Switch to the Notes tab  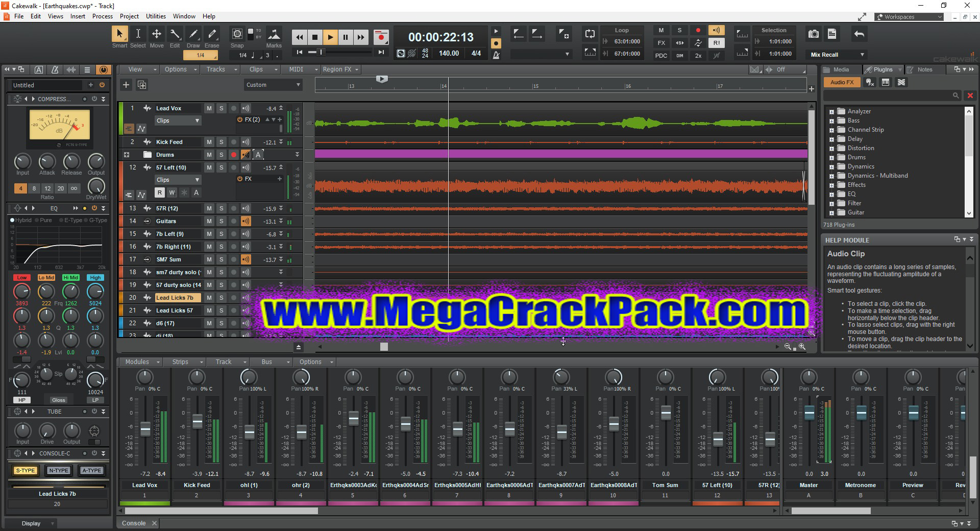click(x=924, y=69)
